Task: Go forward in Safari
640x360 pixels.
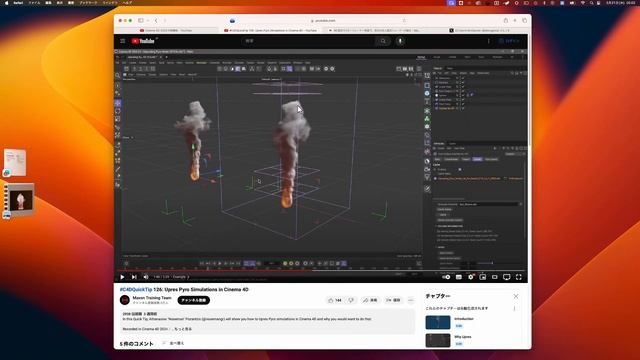Action: coord(165,20)
